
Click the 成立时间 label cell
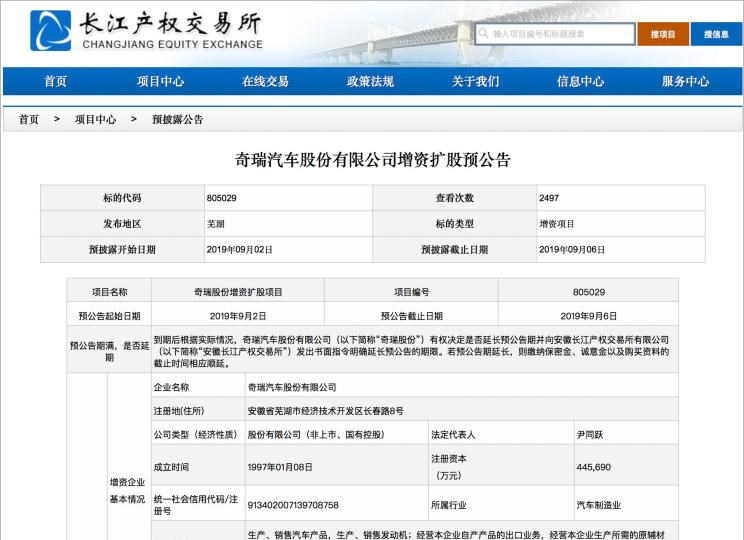pos(198,467)
